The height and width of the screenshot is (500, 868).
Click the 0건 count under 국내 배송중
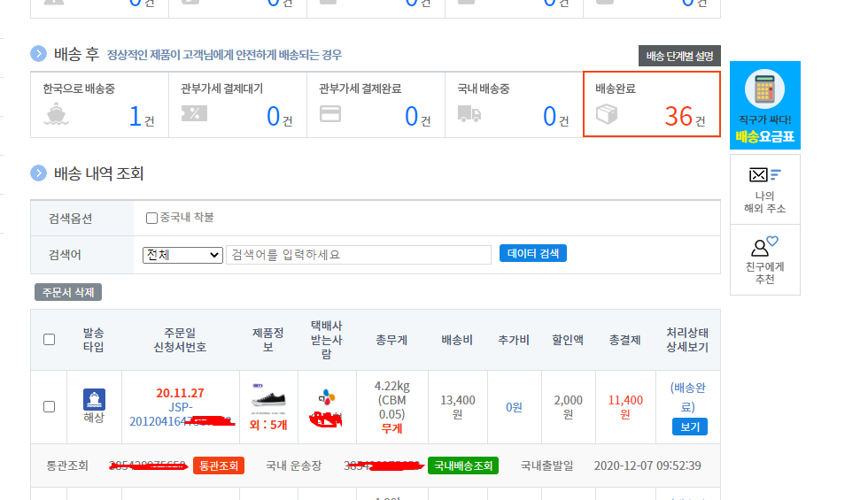[556, 117]
